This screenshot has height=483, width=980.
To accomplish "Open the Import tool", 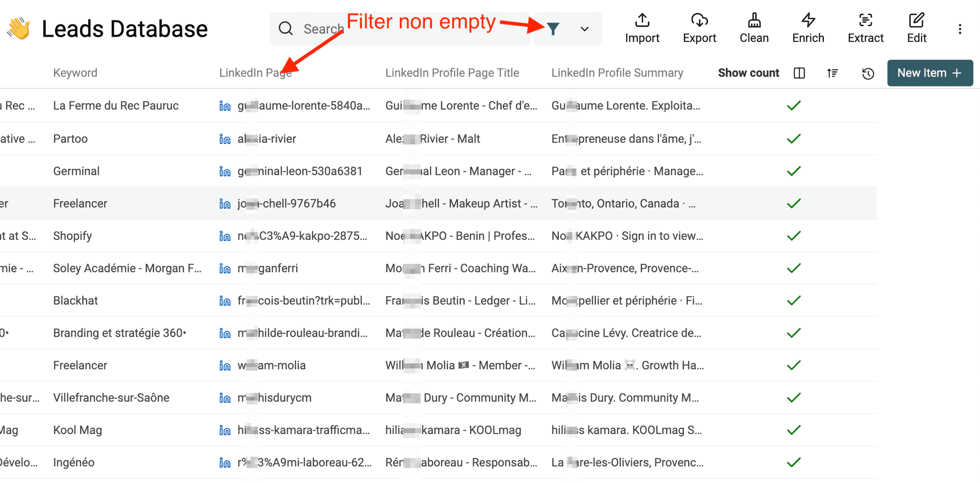I will 642,29.
